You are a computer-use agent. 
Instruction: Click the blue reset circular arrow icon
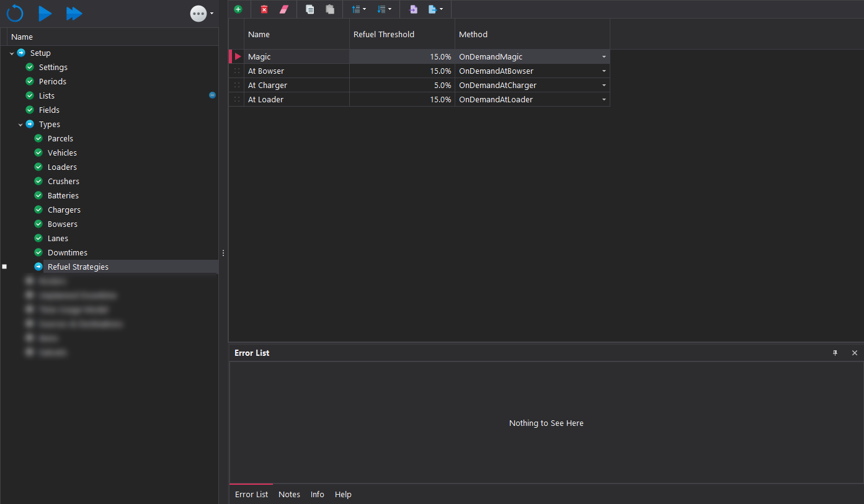[x=15, y=13]
